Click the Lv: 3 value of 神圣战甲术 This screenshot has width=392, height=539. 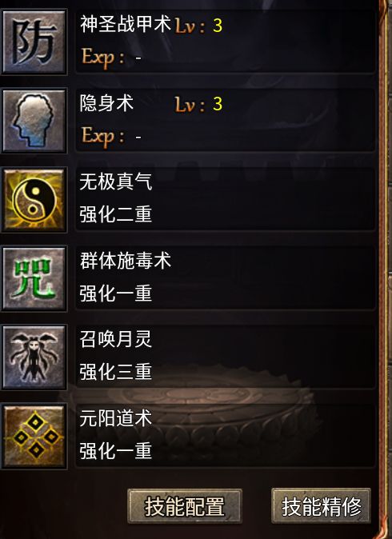[198, 26]
